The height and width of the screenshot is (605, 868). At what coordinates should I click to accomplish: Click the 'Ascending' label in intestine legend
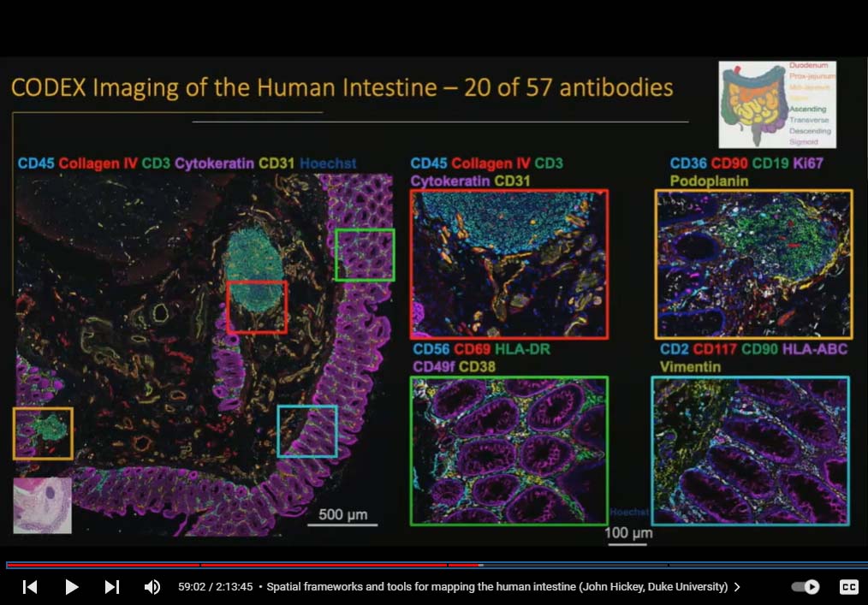click(808, 109)
